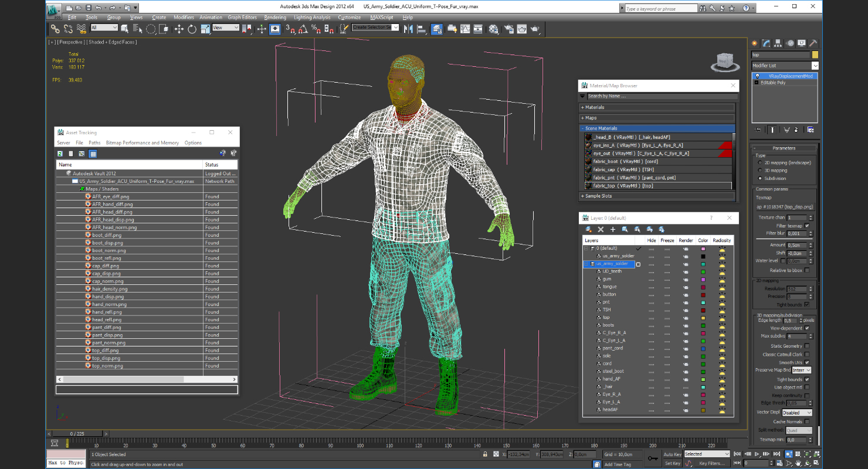Delete layer using the X icon
868x469 pixels.
pos(601,229)
